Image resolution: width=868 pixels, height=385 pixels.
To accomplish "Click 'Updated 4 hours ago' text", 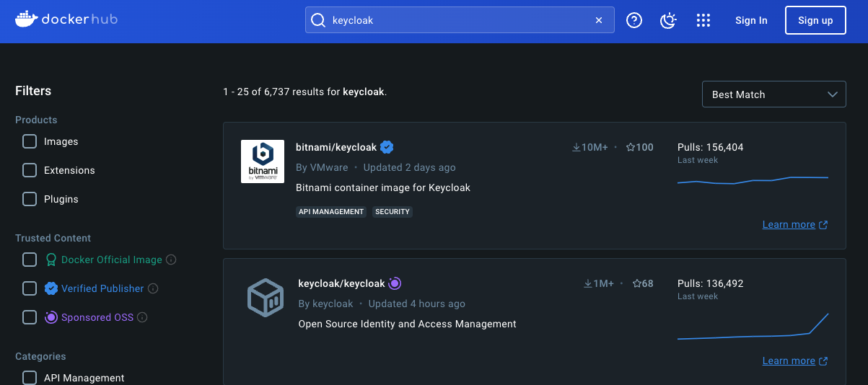I will 417,304.
